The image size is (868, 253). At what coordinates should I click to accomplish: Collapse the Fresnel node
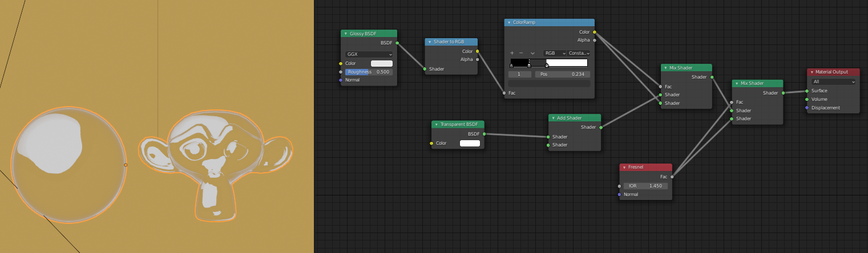(624, 168)
